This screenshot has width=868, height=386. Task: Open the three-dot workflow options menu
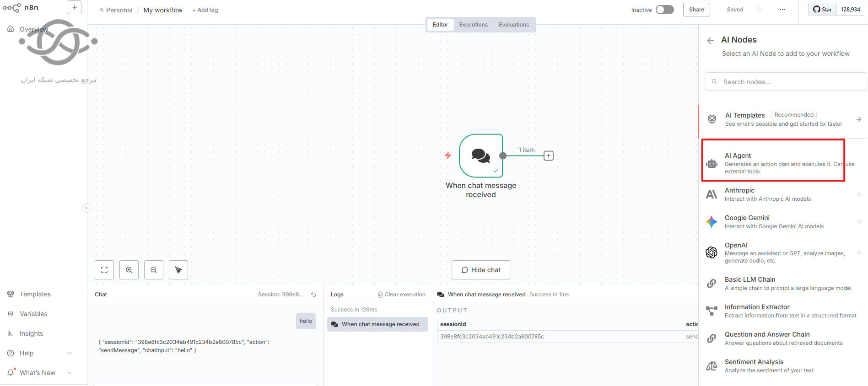pyautogui.click(x=782, y=10)
